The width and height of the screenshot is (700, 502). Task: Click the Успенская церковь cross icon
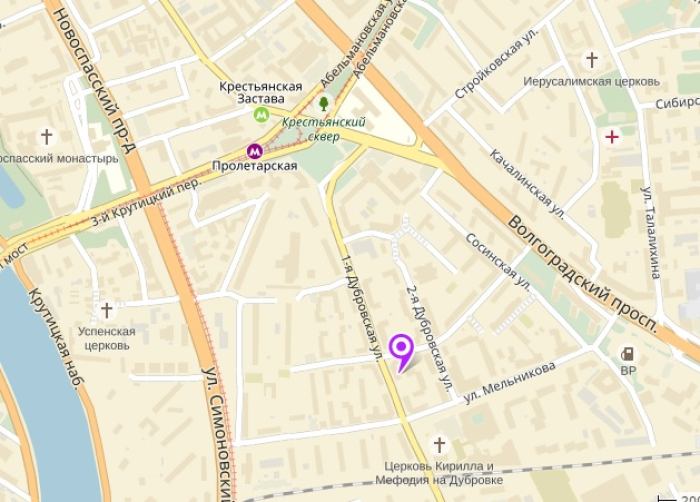[x=106, y=310]
